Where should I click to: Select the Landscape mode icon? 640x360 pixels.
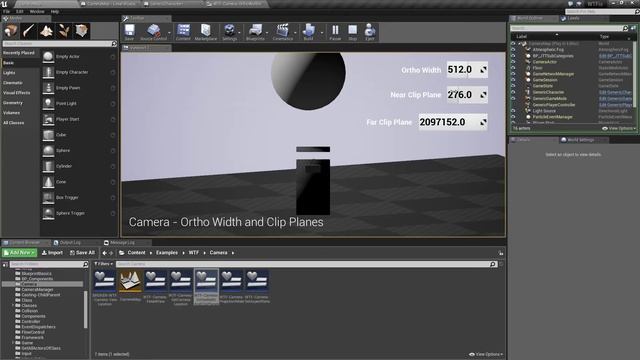[46, 31]
